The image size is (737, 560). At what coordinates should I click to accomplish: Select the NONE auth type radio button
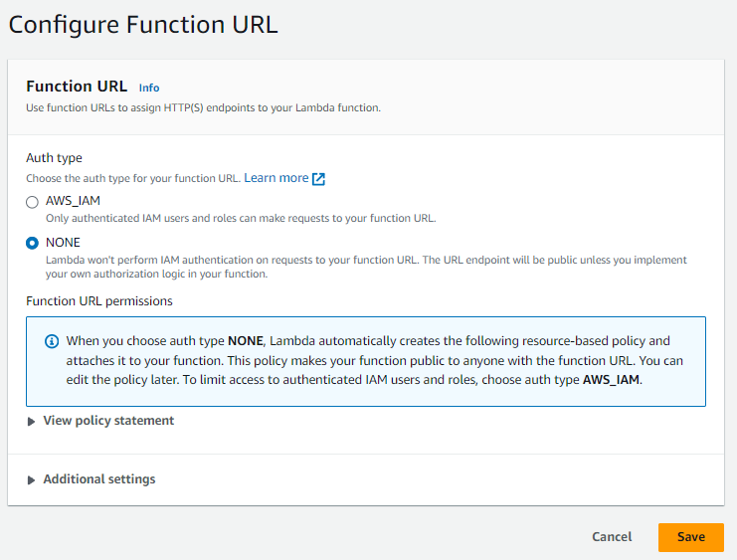32,243
